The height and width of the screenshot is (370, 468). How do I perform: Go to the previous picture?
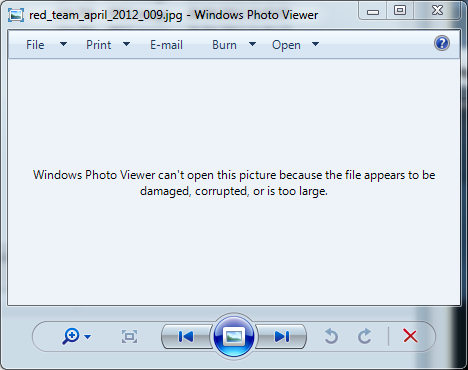tap(186, 337)
